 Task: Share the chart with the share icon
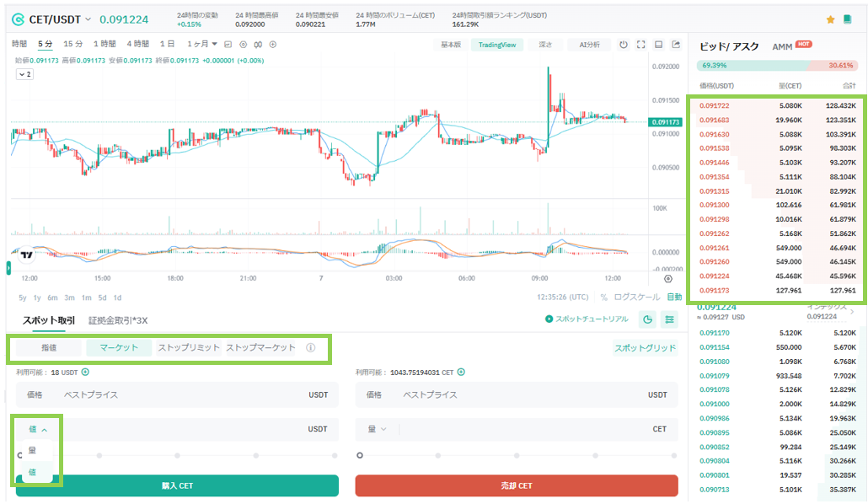coord(676,45)
